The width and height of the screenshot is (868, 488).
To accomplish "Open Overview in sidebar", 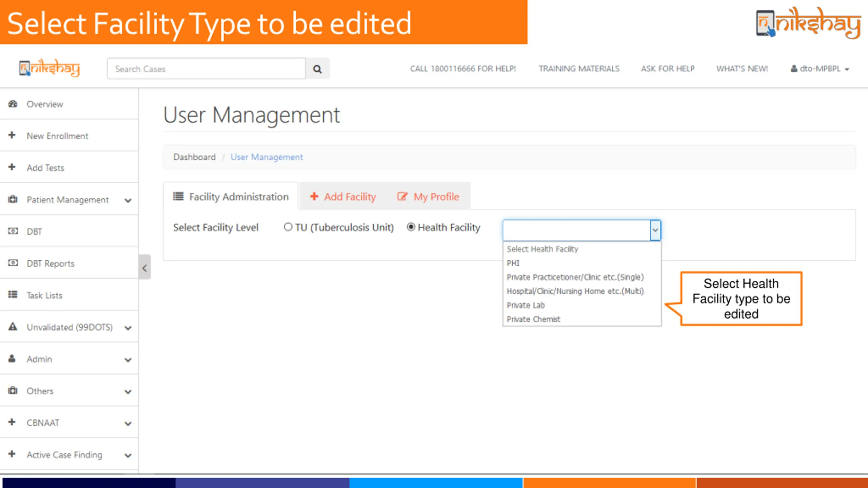I will (69, 104).
